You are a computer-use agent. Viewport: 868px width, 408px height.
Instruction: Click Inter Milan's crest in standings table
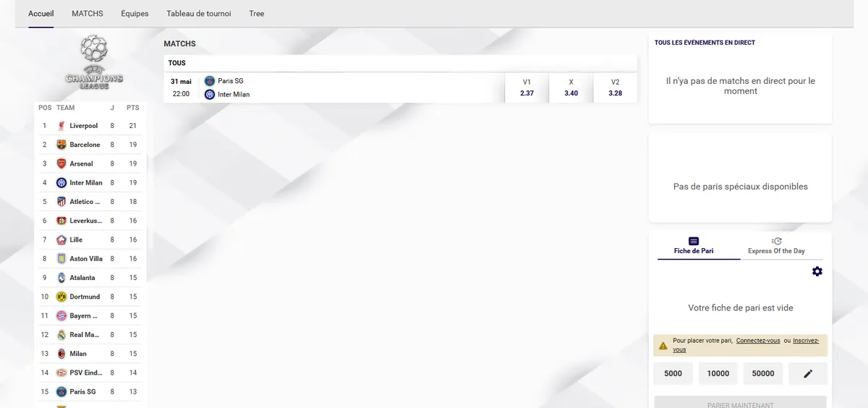[x=61, y=183]
